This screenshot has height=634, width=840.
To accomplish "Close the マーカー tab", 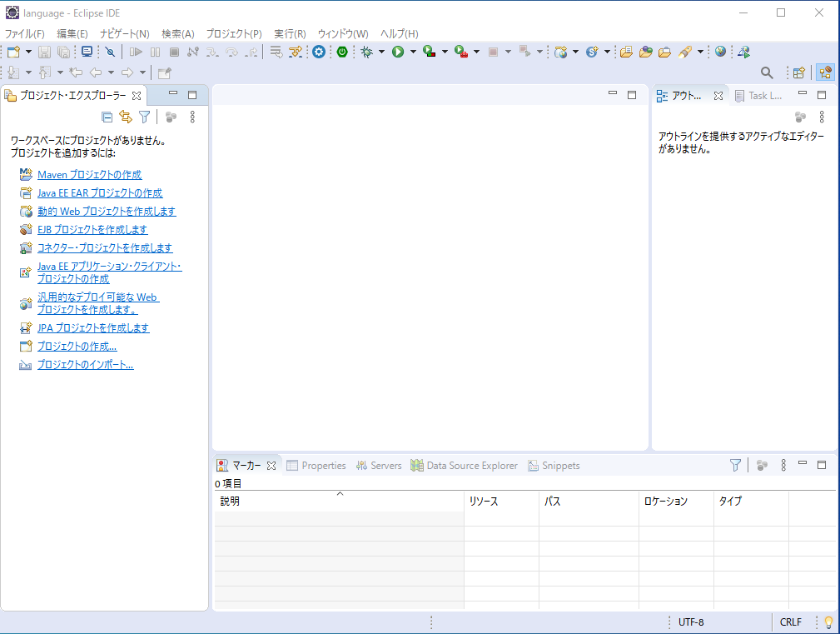I will [x=271, y=466].
